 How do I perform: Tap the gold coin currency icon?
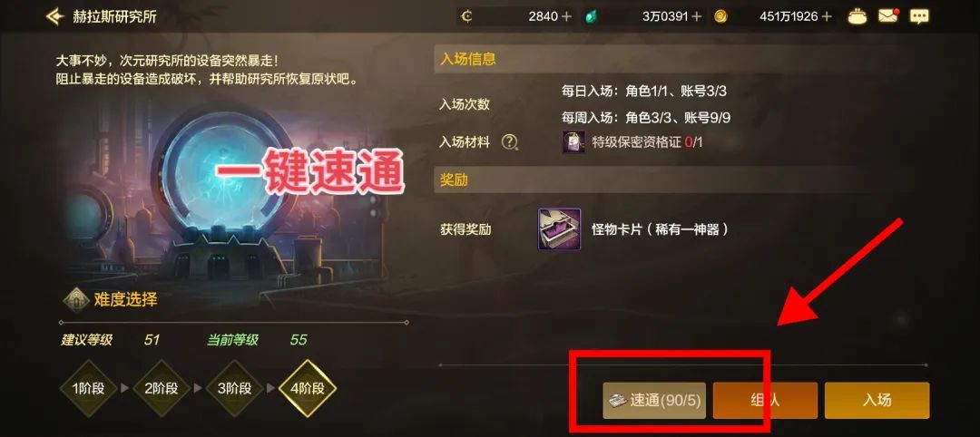point(720,17)
